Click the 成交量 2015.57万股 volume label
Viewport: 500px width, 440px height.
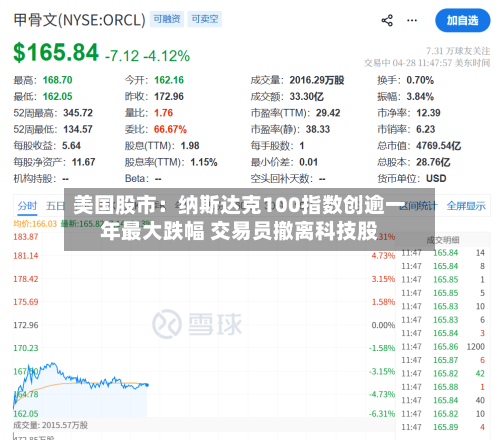(x=50, y=425)
